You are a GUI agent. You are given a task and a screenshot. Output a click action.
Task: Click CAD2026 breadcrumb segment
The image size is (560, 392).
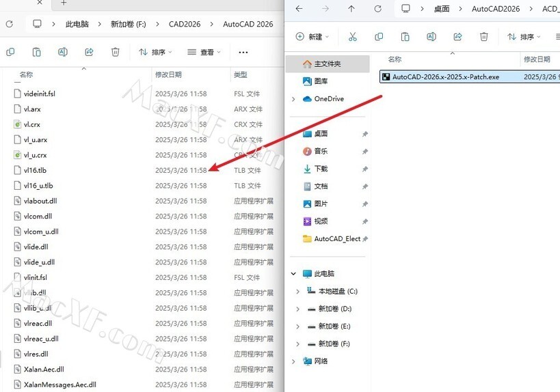tap(185, 24)
